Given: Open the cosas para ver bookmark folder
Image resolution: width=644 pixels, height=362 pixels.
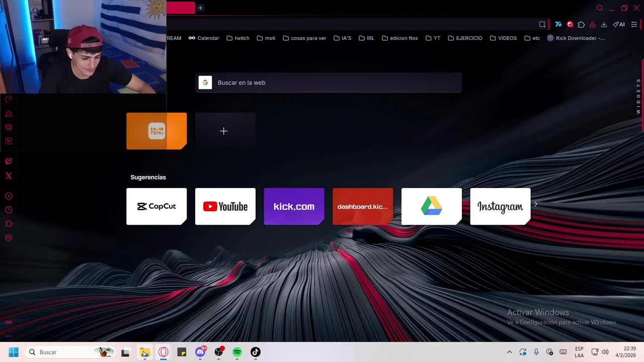Looking at the screenshot, I should [304, 38].
